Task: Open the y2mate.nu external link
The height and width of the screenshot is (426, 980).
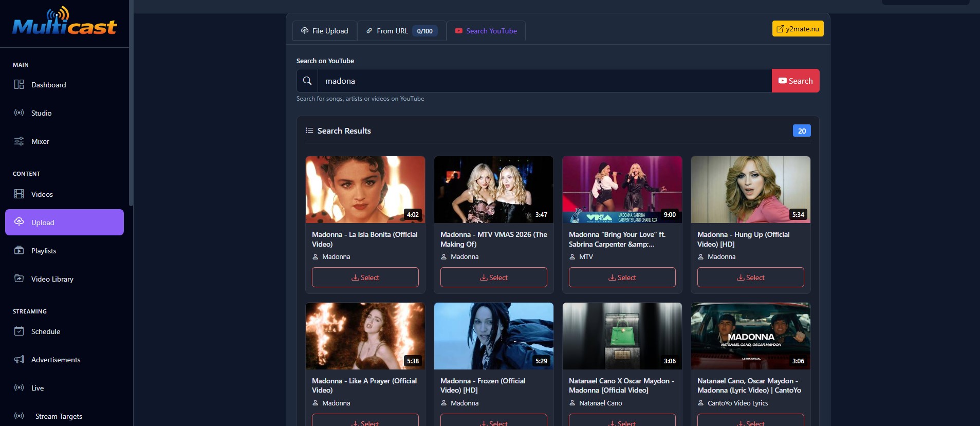Action: coord(798,29)
